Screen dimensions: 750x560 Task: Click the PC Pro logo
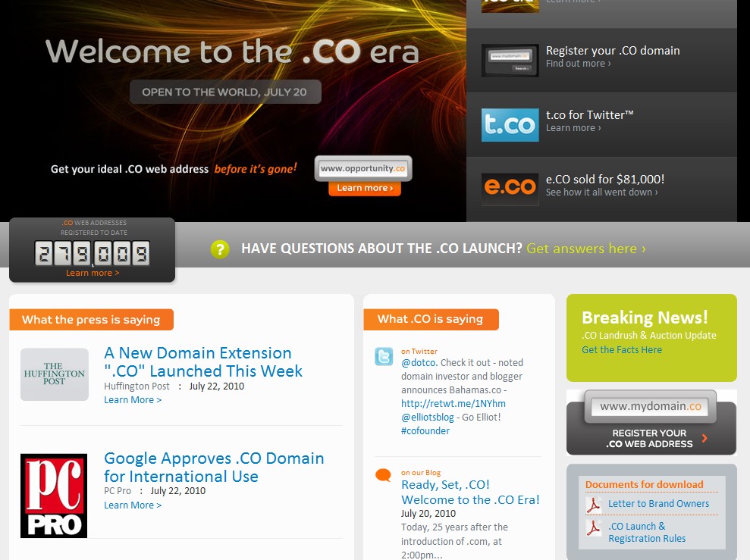54,496
